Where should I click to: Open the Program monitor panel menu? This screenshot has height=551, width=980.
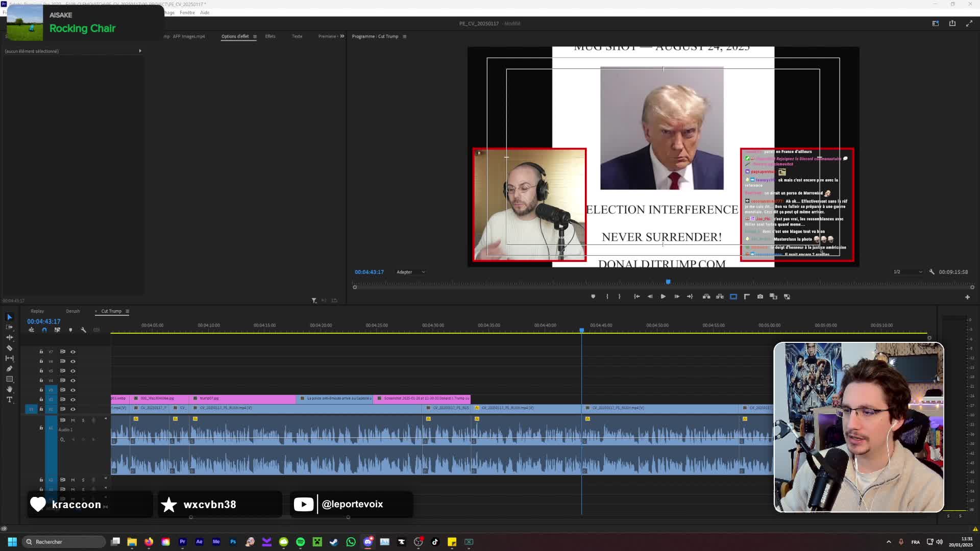405,36
